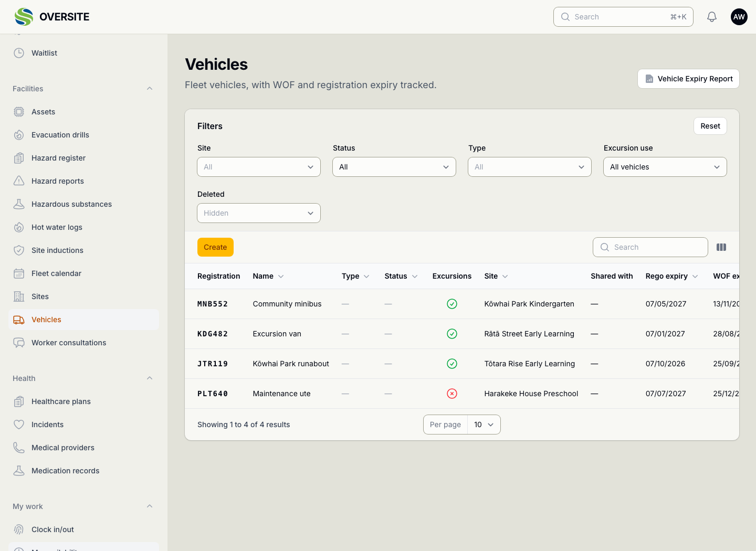
Task: Click the Incidents heart icon
Action: pos(19,425)
